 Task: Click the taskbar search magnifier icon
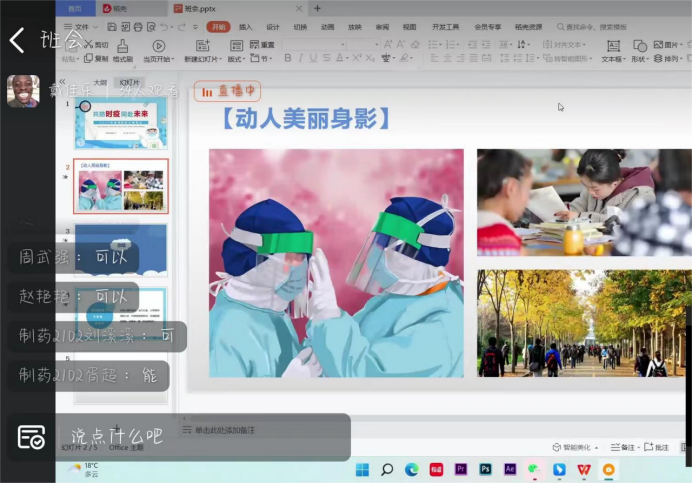coord(387,469)
